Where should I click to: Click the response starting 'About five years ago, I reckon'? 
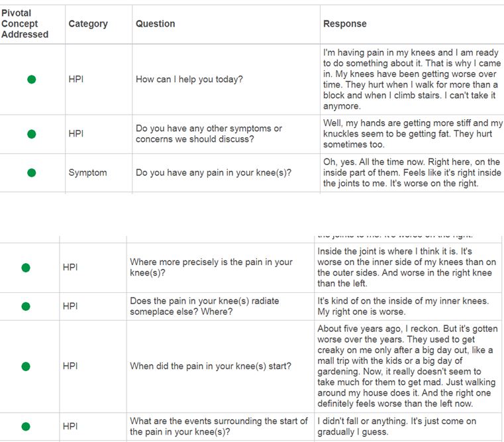(x=405, y=366)
